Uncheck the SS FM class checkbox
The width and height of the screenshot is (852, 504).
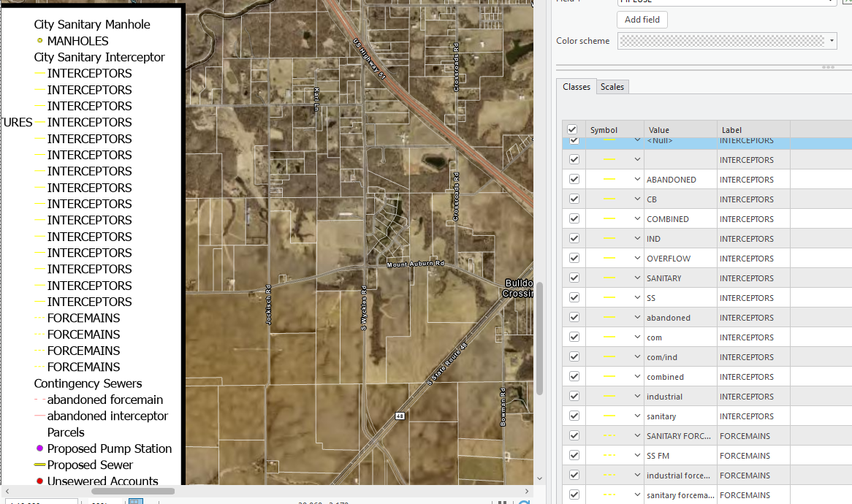pyautogui.click(x=574, y=455)
